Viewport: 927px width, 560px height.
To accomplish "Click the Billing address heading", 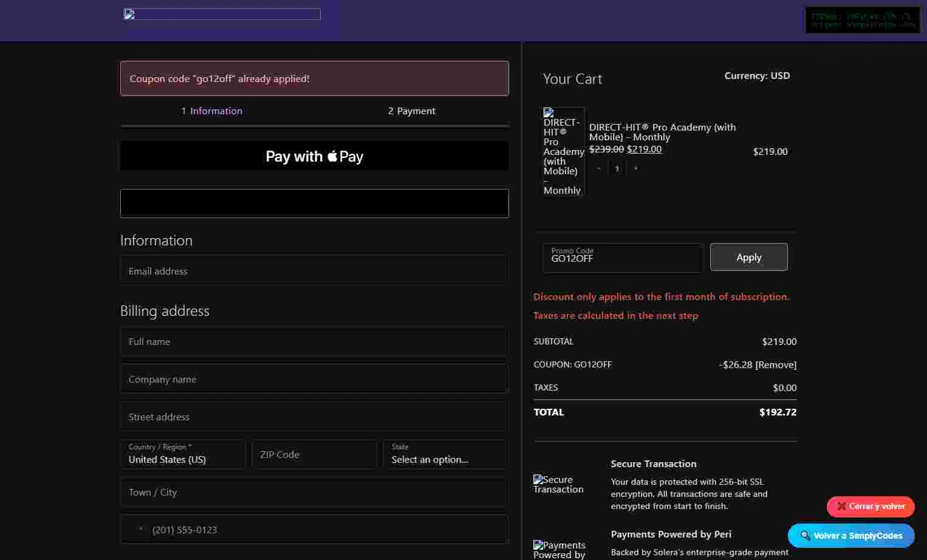I will coord(165,311).
